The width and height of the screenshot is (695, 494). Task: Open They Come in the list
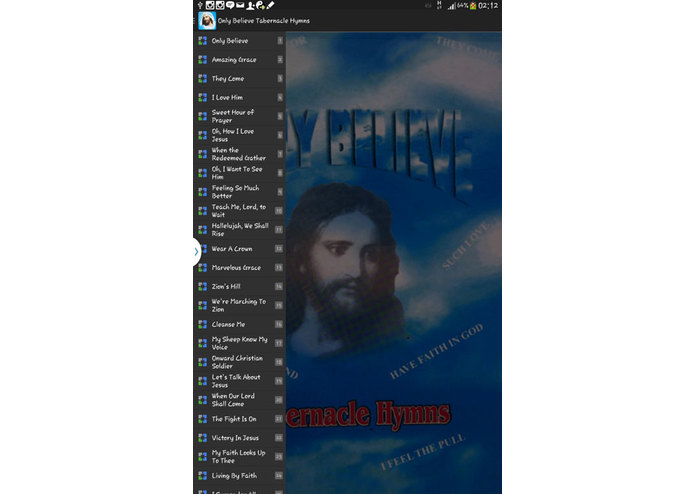[x=239, y=78]
